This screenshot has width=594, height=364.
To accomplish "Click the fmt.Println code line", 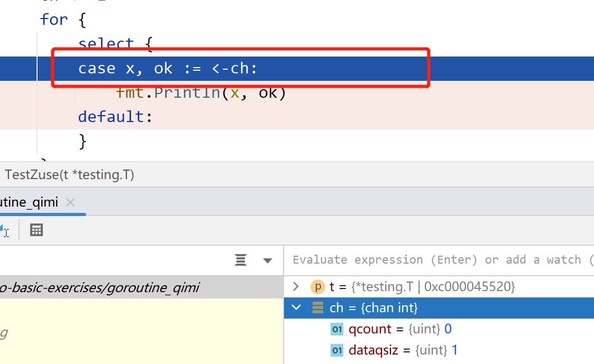I will coord(201,93).
